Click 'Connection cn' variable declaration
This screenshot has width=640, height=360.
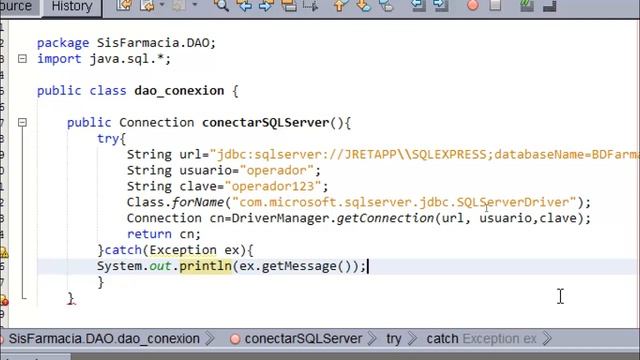point(175,218)
